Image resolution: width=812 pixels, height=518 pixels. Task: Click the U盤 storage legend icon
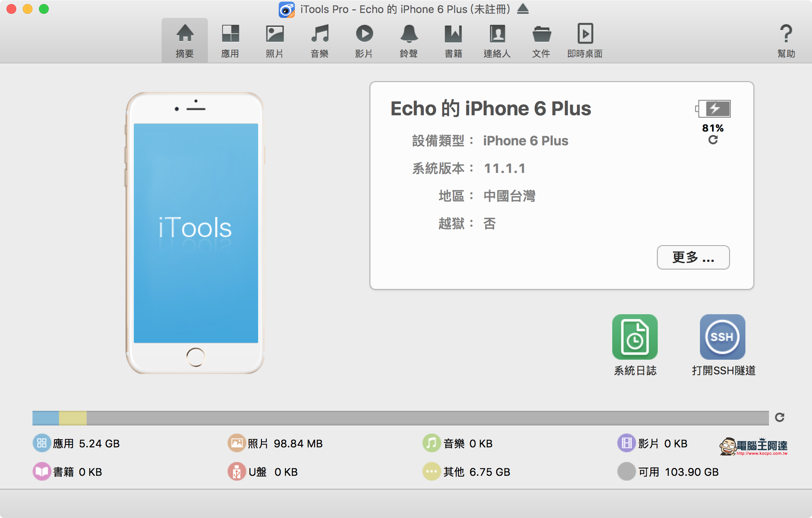pyautogui.click(x=237, y=471)
